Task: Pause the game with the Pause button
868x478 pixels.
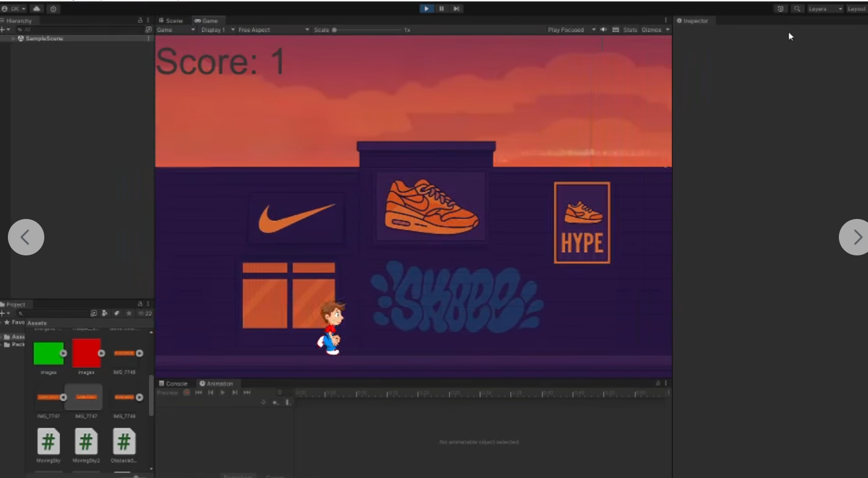Action: click(x=442, y=8)
